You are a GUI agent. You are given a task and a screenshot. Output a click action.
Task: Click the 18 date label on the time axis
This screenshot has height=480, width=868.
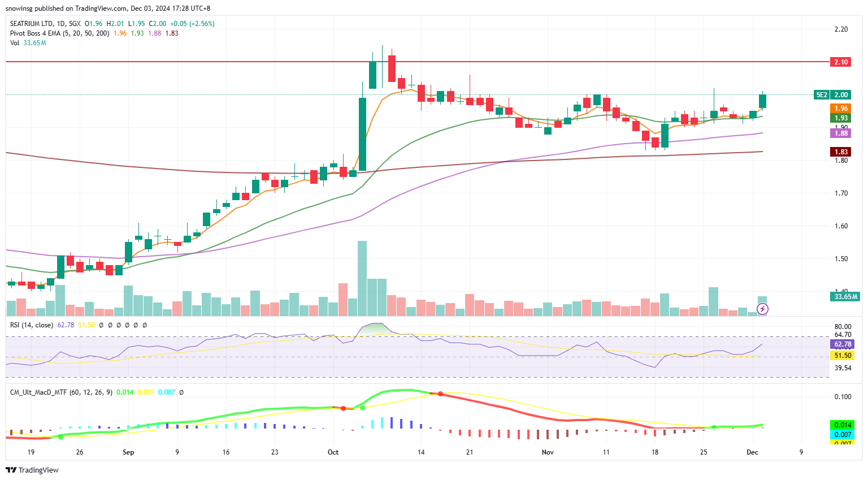pyautogui.click(x=655, y=452)
